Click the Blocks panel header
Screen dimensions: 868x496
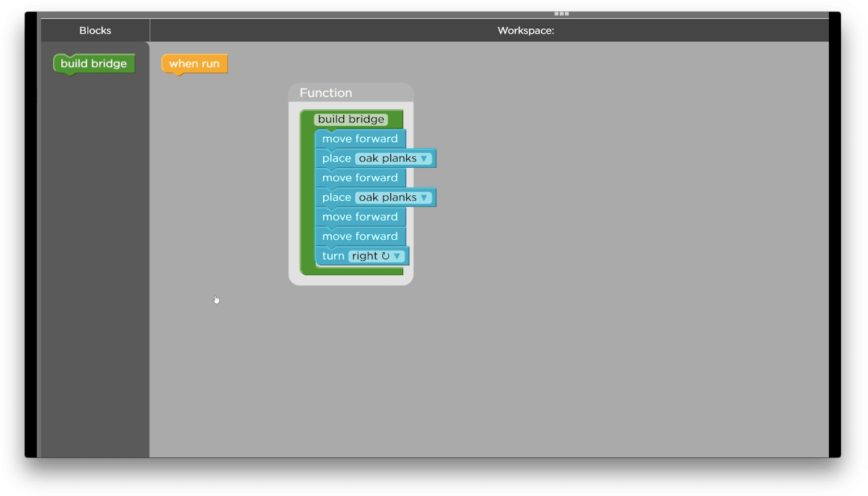pos(95,31)
